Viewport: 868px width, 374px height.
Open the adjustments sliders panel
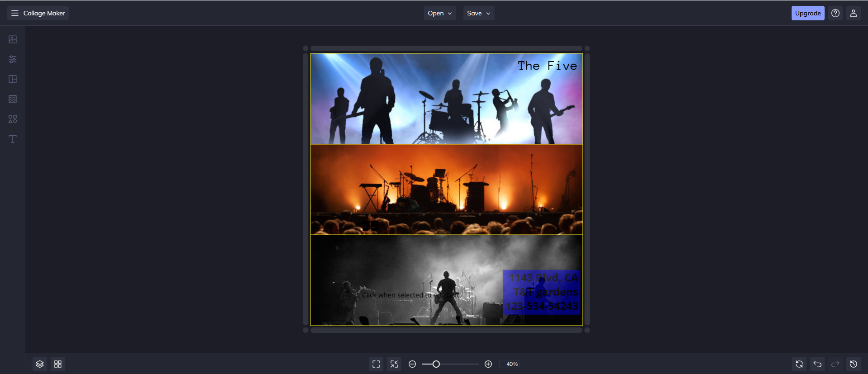tap(13, 59)
